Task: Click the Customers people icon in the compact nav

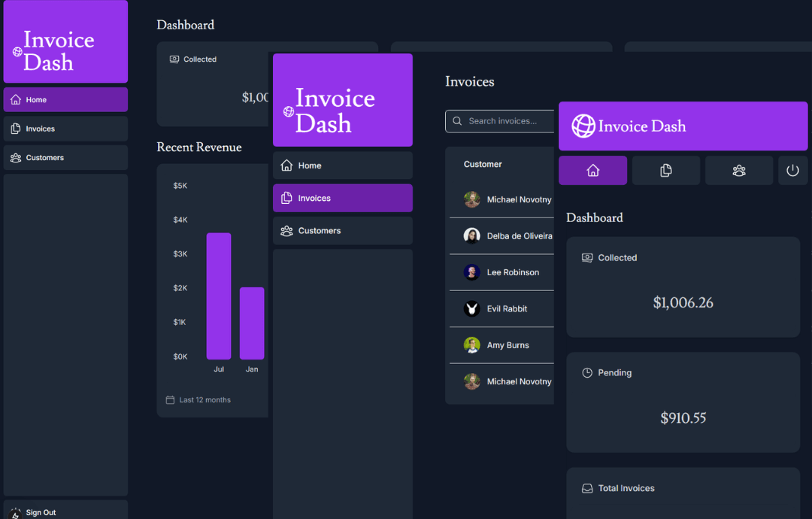Action: pyautogui.click(x=738, y=170)
